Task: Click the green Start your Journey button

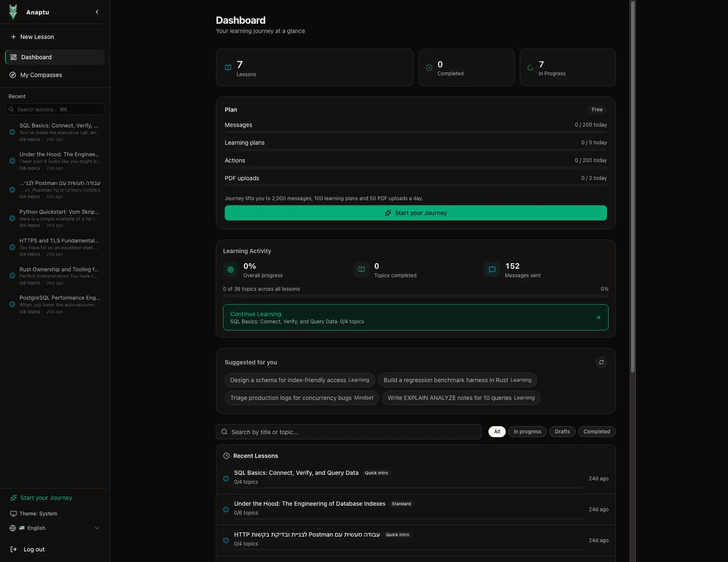Action: pyautogui.click(x=416, y=213)
